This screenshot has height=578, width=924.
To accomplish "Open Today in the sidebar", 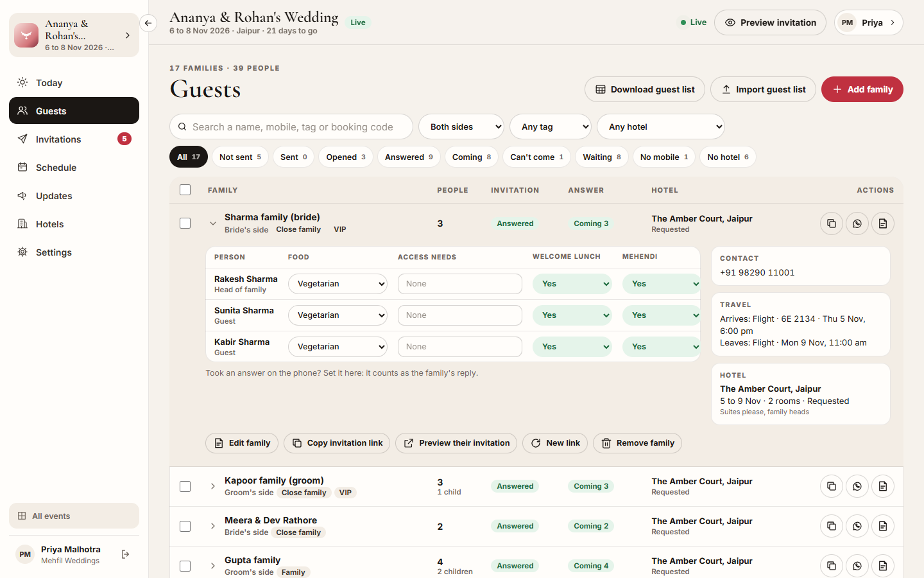I will click(x=74, y=83).
